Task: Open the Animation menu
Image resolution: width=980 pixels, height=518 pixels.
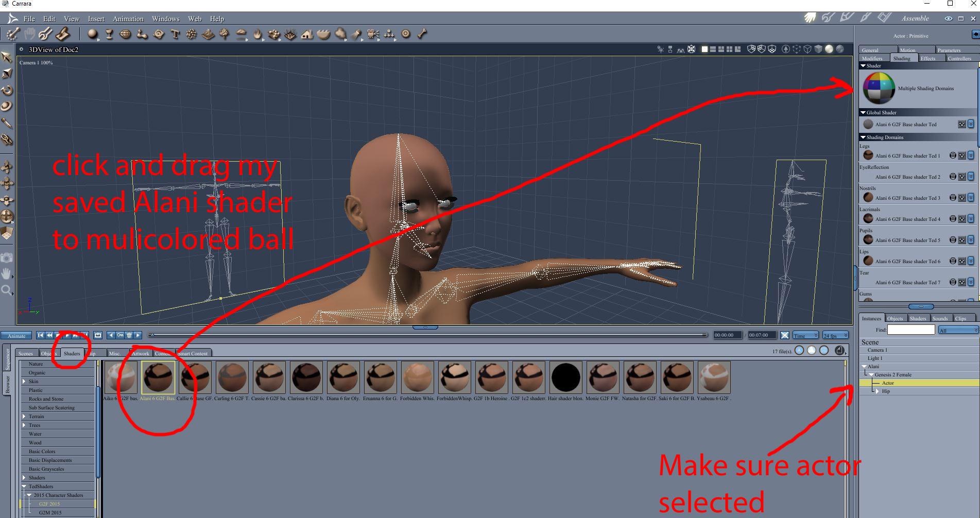Action: pos(128,19)
